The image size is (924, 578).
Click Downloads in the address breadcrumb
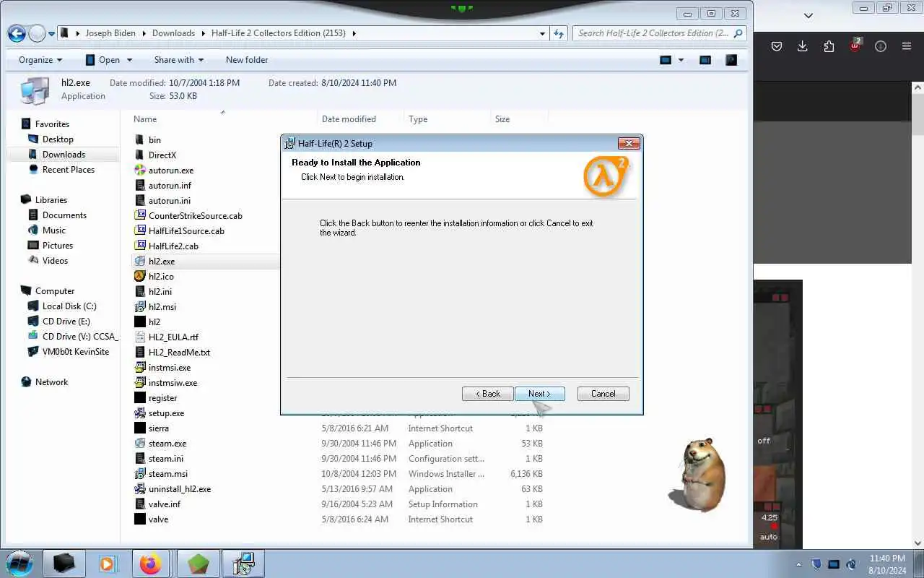(173, 33)
